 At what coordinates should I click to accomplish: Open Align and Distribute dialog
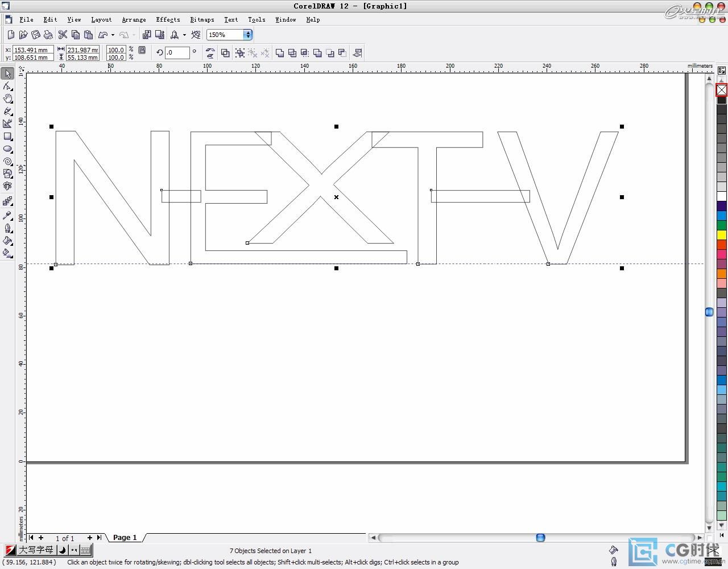pyautogui.click(x=358, y=53)
